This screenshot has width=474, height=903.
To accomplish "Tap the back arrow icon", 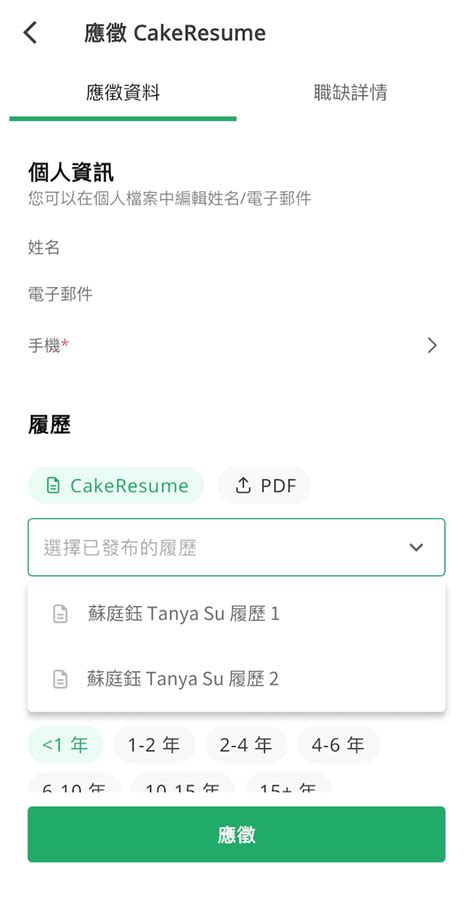I will click(x=30, y=33).
